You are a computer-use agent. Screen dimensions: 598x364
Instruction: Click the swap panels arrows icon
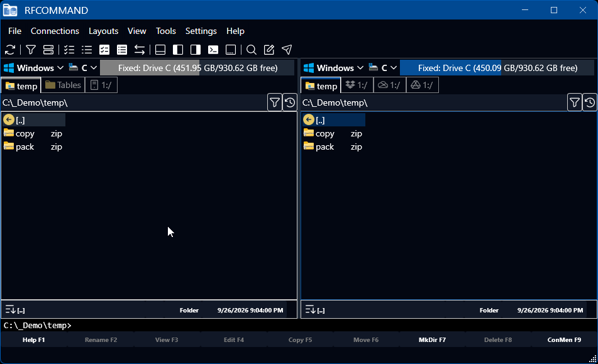(x=140, y=50)
